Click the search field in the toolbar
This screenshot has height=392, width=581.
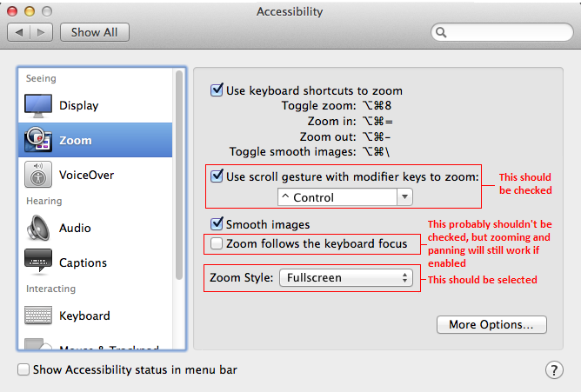point(502,32)
